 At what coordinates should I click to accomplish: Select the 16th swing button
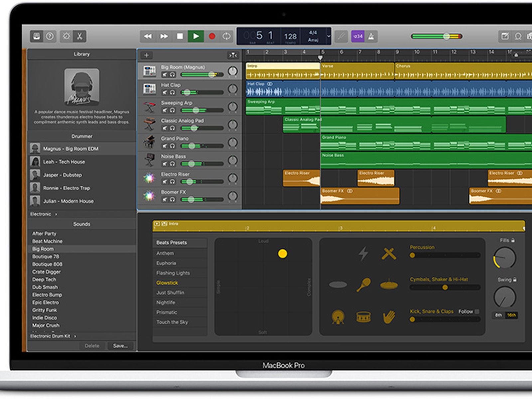click(511, 315)
